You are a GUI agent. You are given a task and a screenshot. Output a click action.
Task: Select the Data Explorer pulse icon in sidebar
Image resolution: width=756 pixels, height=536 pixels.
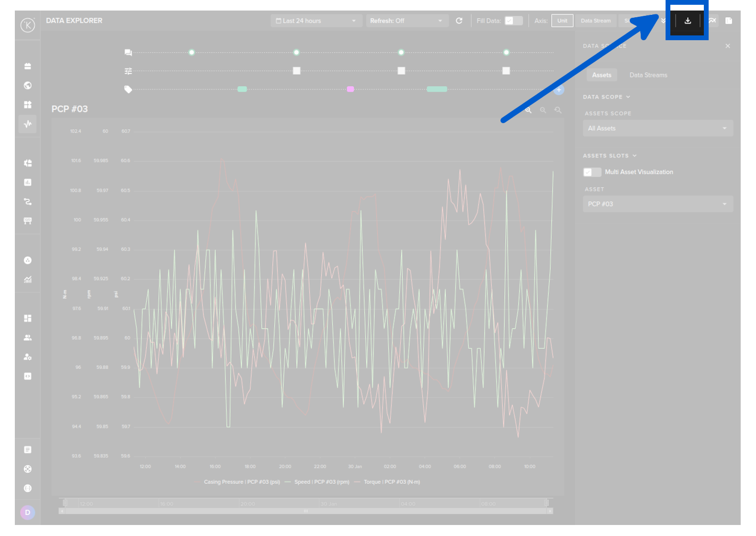[28, 124]
